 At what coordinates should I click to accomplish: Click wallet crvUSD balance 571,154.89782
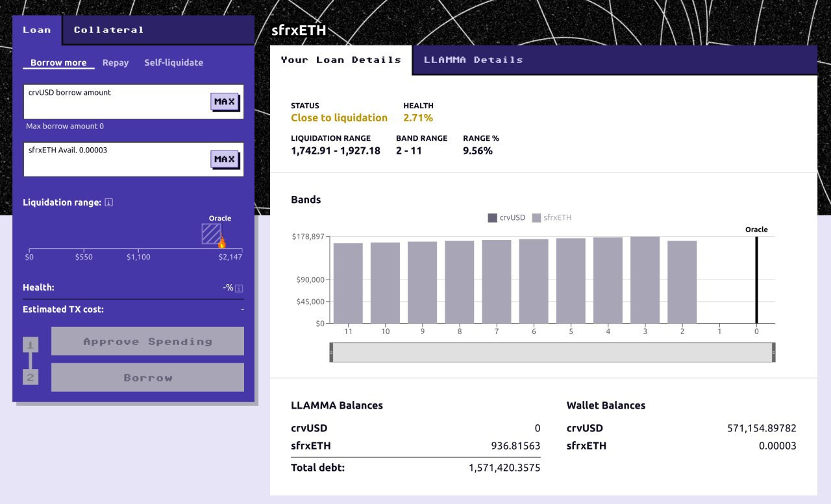[x=762, y=429]
